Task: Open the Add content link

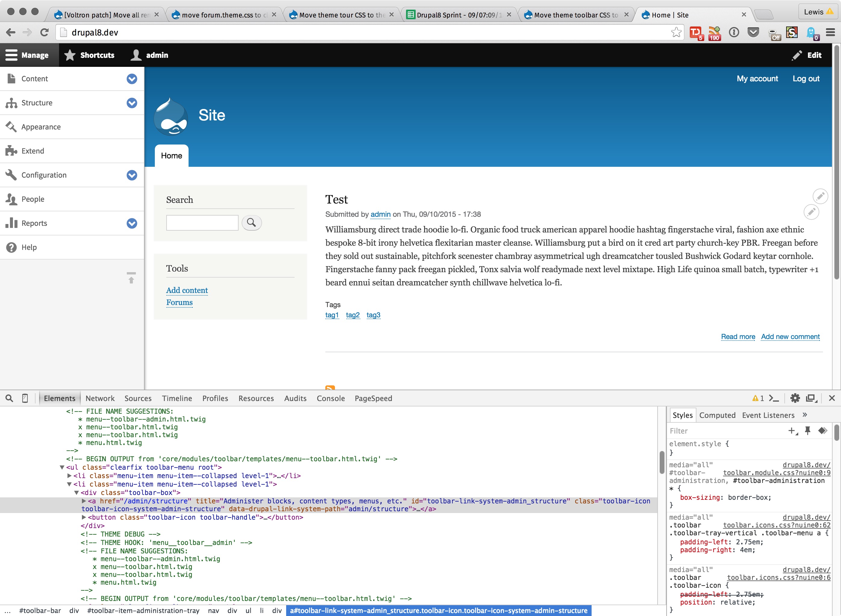Action: [x=187, y=290]
